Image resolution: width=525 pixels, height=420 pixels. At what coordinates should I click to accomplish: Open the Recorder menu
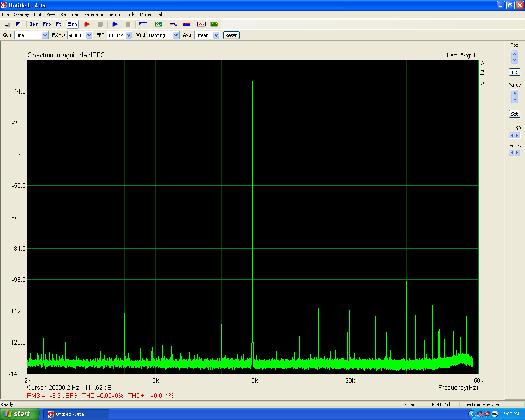(x=69, y=14)
